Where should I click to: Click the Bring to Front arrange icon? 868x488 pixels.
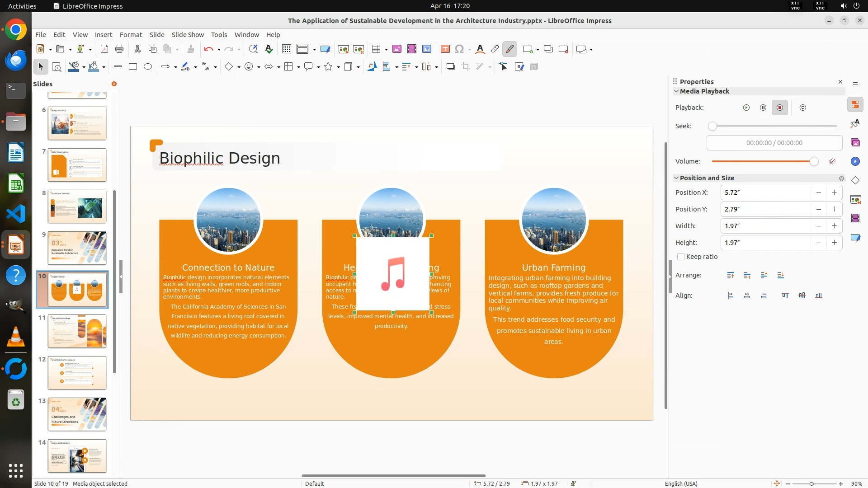point(730,275)
